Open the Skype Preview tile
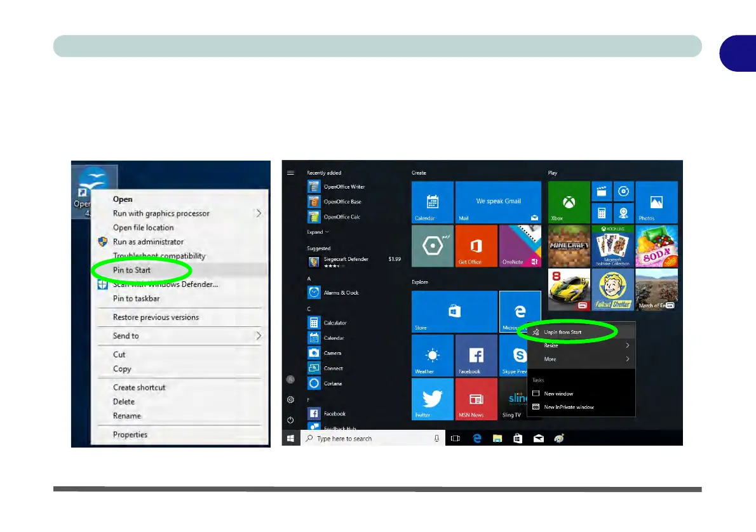This screenshot has height=532, width=756. pyautogui.click(x=513, y=355)
